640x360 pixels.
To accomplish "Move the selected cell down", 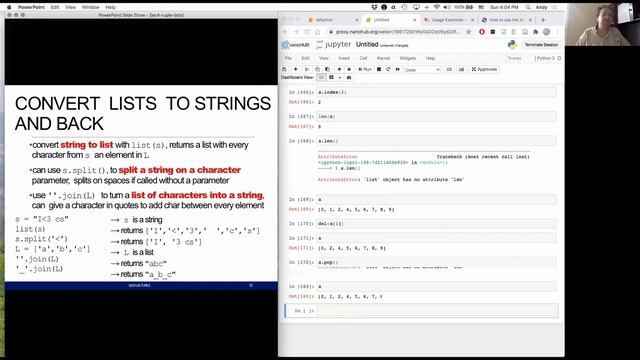I will (349, 69).
